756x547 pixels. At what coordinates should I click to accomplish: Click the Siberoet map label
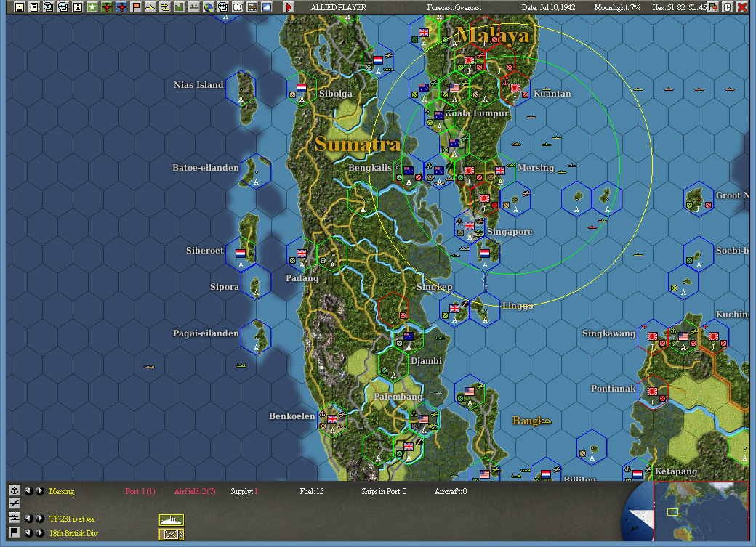[205, 251]
